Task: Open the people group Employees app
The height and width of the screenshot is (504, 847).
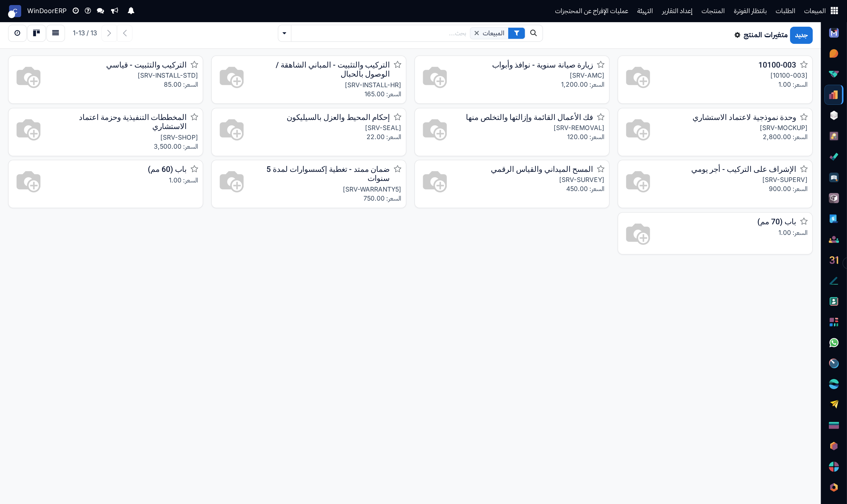Action: pos(834,239)
